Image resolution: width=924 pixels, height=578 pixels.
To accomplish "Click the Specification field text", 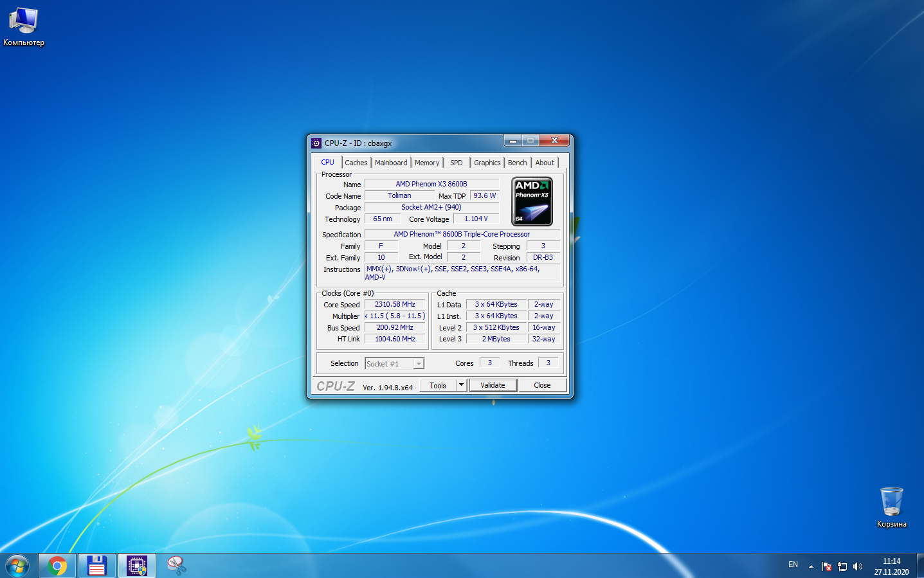I will coord(462,234).
